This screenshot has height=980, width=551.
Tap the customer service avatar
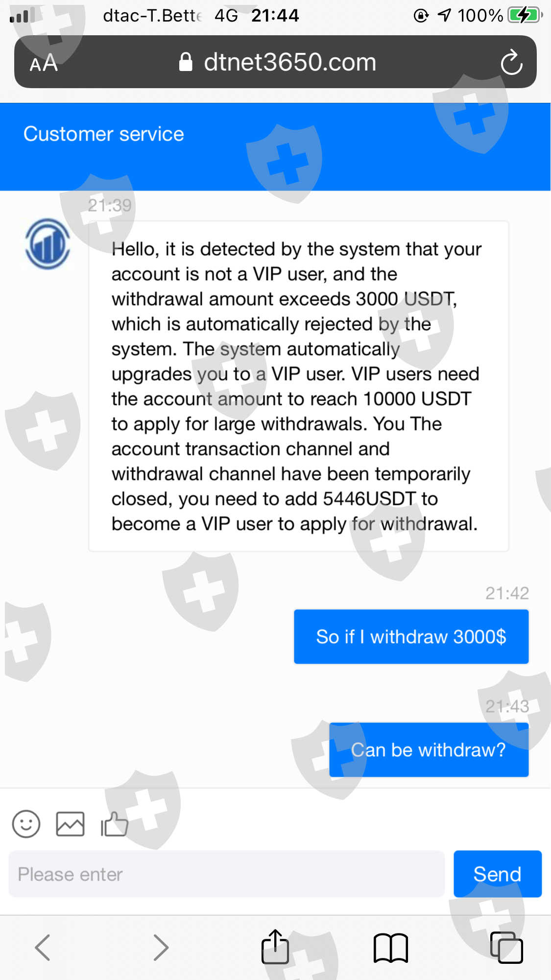click(48, 244)
